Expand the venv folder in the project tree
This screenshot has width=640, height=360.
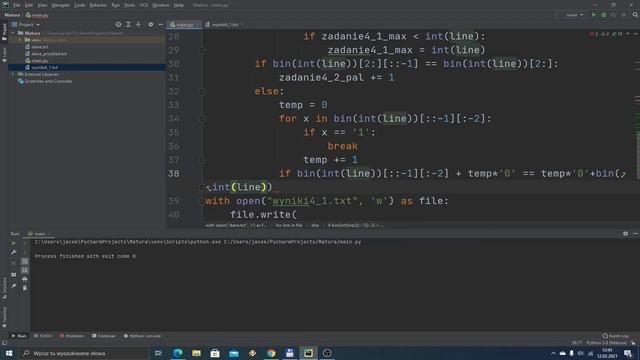(x=20, y=40)
